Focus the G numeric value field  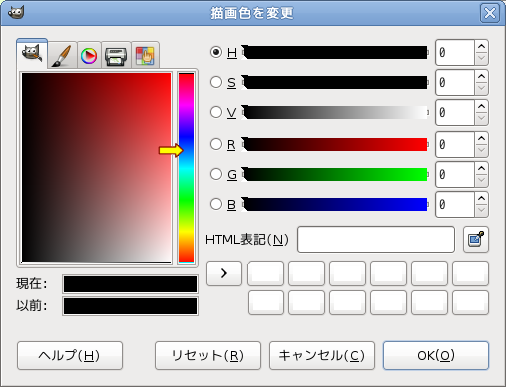click(455, 175)
